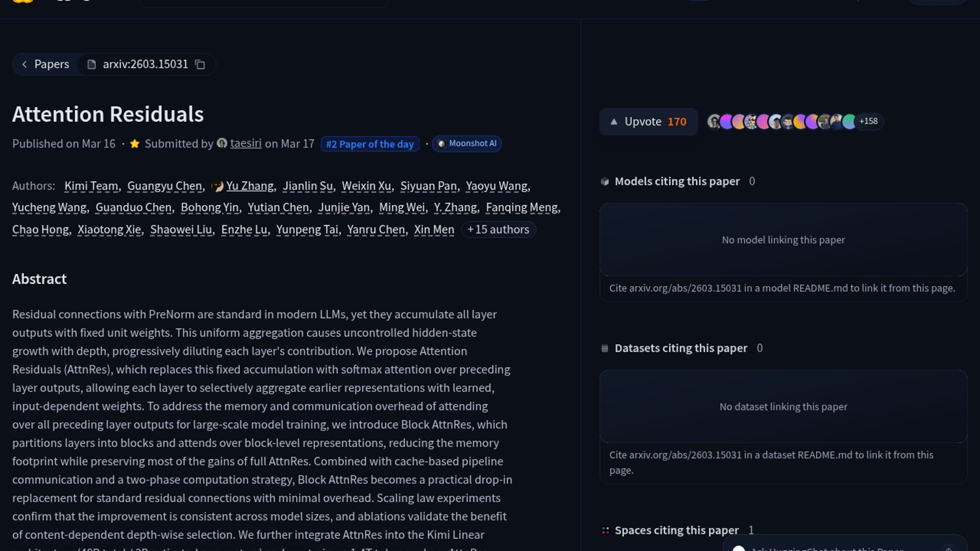Screen dimensions: 980x551
Task: Copy the arxiv ID with copy icon
Action: click(x=200, y=65)
